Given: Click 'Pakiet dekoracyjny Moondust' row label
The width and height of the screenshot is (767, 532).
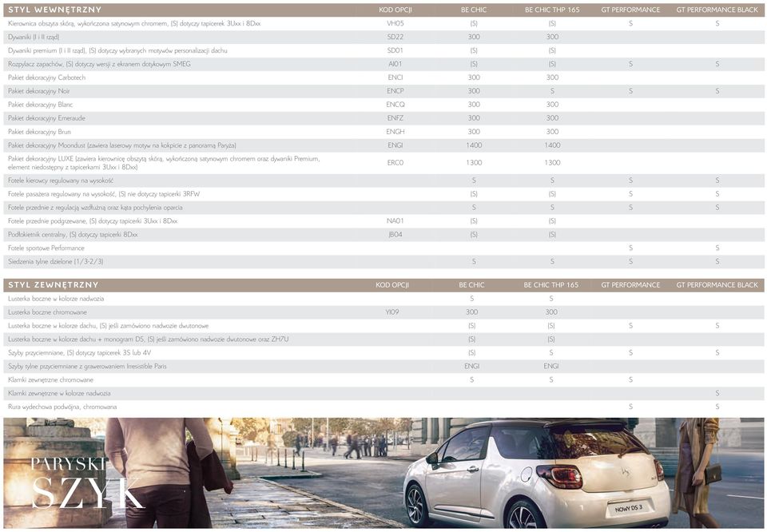Looking at the screenshot, I should [121, 145].
